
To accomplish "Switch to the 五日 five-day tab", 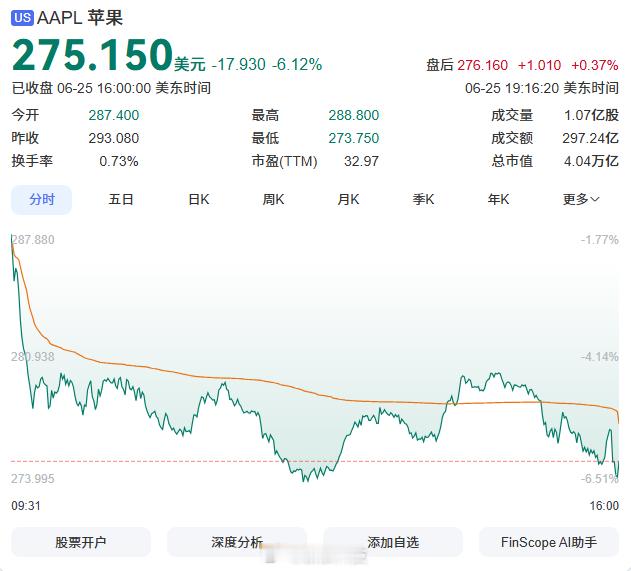I will [121, 200].
